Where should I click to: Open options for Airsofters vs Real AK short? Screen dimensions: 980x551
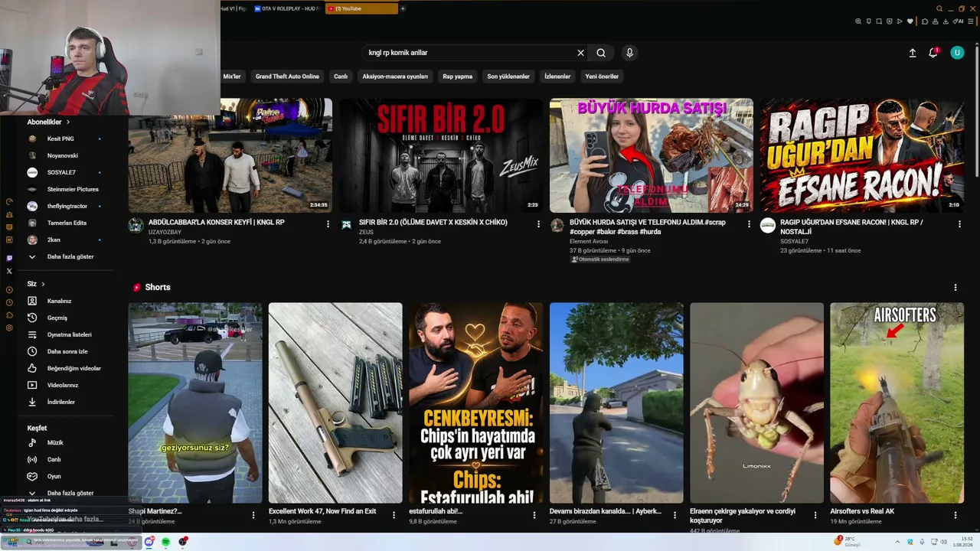(956, 515)
